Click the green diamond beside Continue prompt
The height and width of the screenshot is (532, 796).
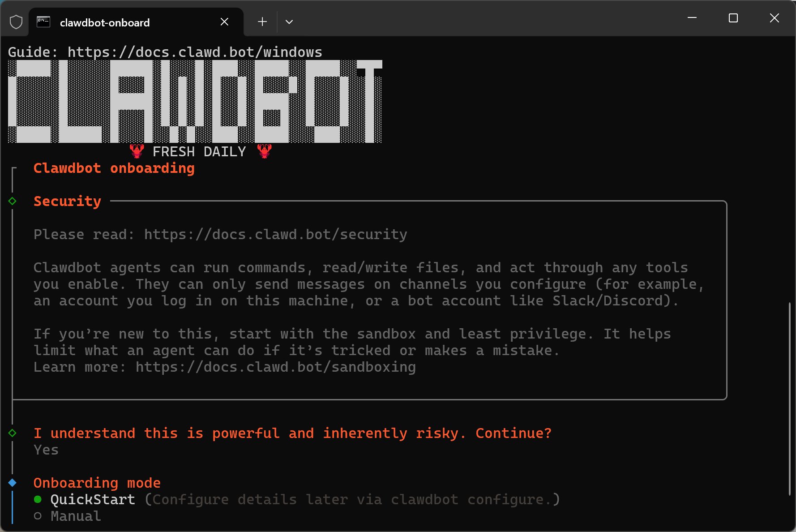[x=13, y=433]
